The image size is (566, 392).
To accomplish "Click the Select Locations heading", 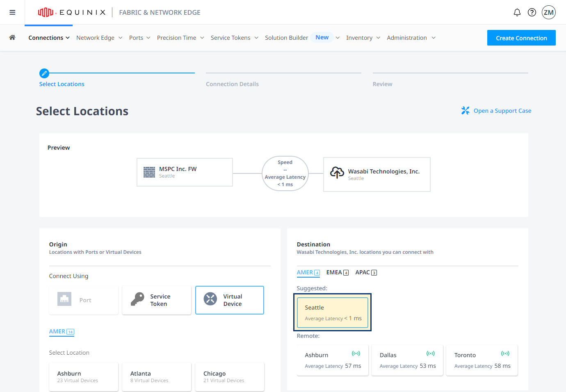I will (82, 111).
